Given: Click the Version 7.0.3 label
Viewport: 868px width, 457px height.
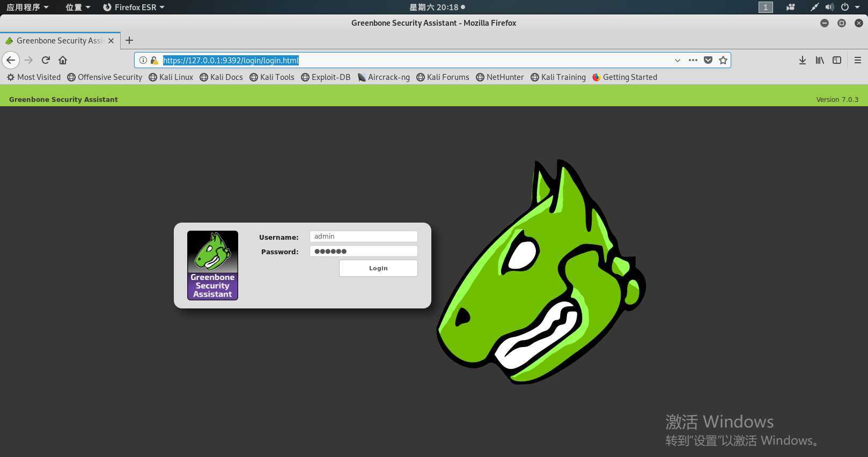Looking at the screenshot, I should (837, 99).
